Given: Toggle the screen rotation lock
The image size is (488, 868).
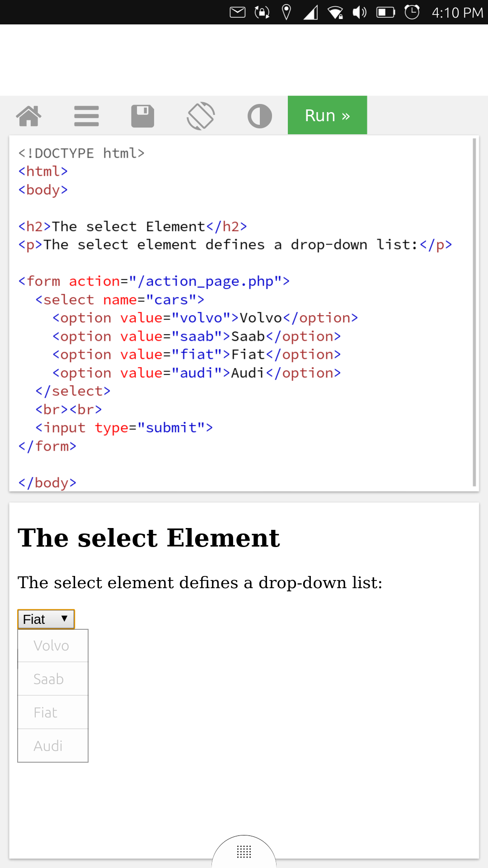Looking at the screenshot, I should click(x=261, y=12).
